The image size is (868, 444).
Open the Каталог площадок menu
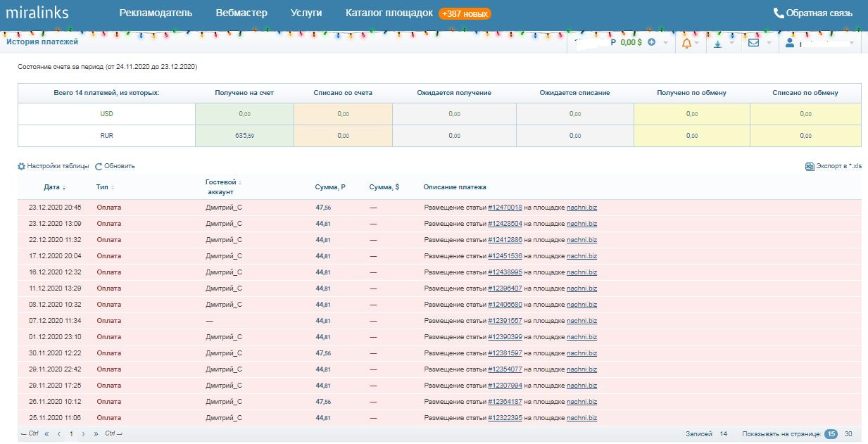click(389, 13)
